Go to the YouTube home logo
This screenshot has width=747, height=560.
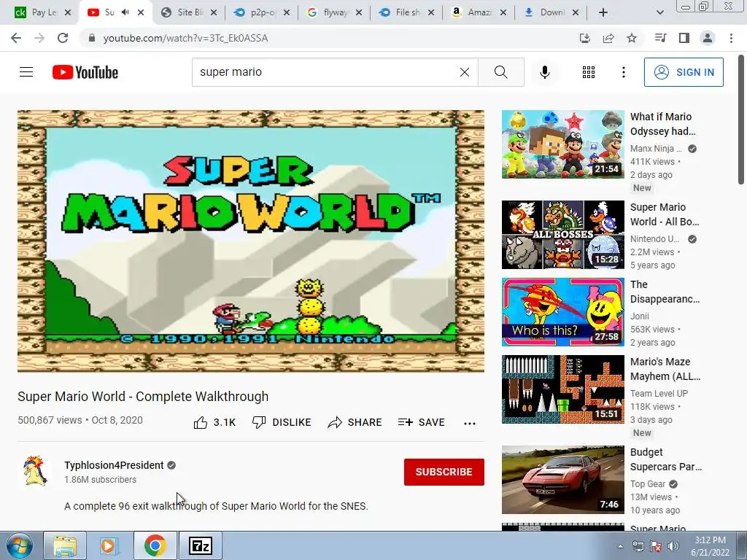coord(85,72)
